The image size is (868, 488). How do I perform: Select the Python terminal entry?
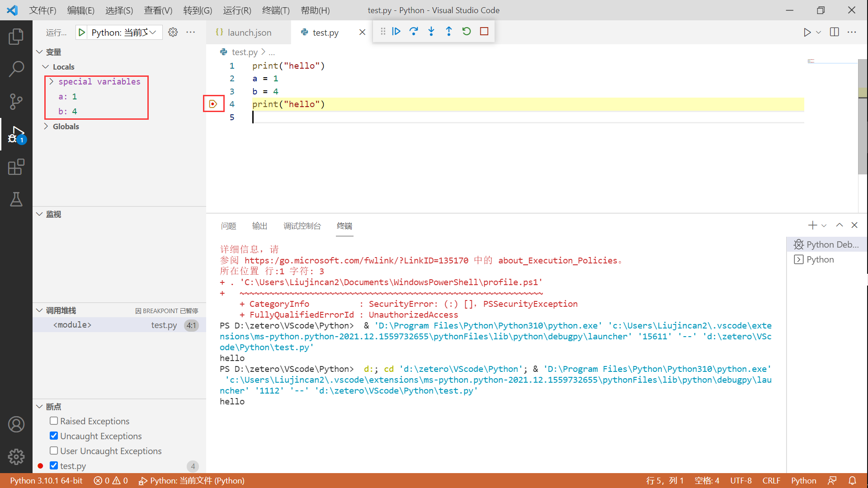(x=820, y=259)
